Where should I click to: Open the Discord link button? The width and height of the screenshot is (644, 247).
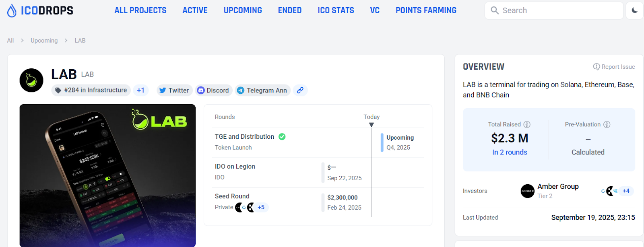213,91
